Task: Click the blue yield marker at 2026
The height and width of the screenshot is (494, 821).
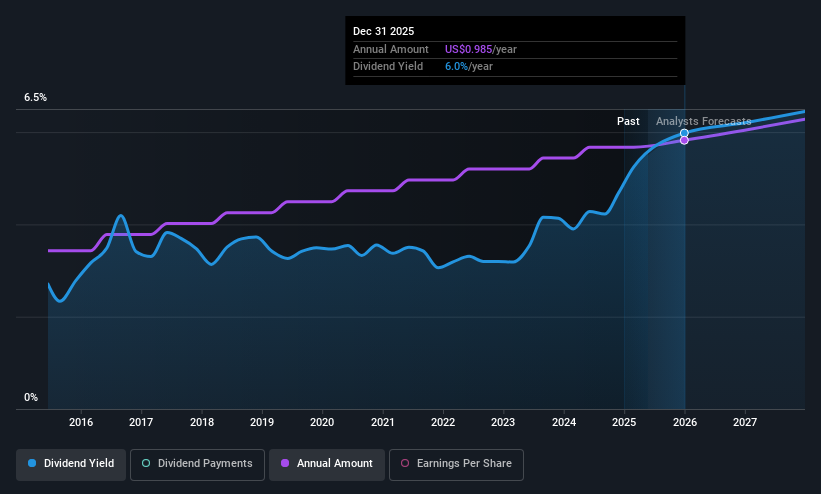Action: 684,133
